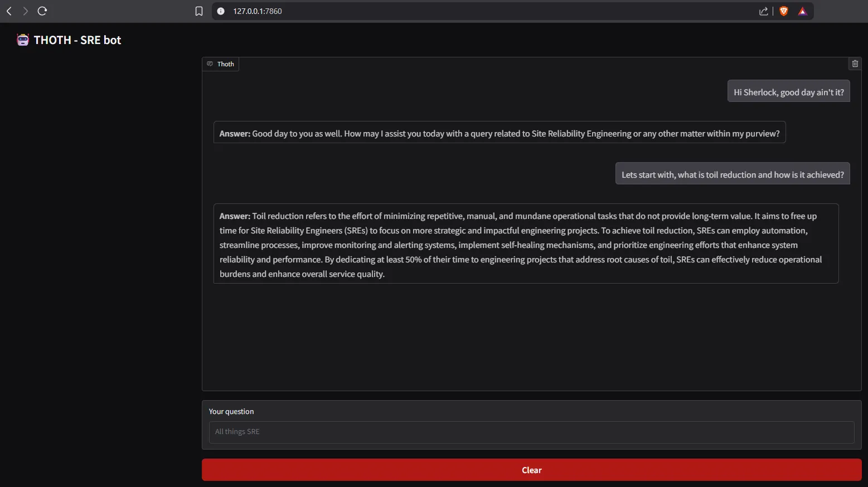Viewport: 868px width, 487px height.
Task: Select the address bar URL 127.0.0.1:7860
Action: coord(258,11)
